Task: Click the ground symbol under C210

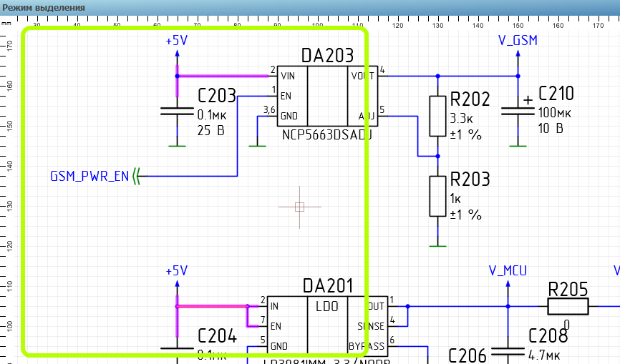Action: coord(518,146)
